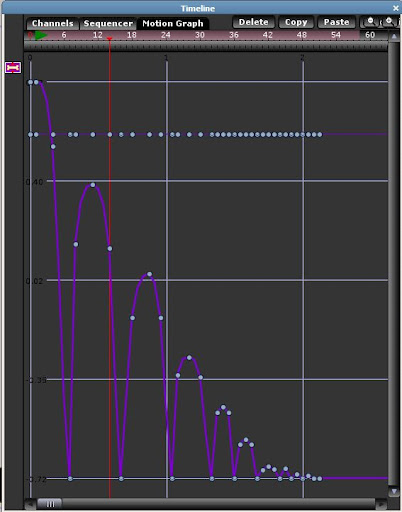Click the zoom out magnifier icon
The width and height of the screenshot is (402, 512).
370,22
